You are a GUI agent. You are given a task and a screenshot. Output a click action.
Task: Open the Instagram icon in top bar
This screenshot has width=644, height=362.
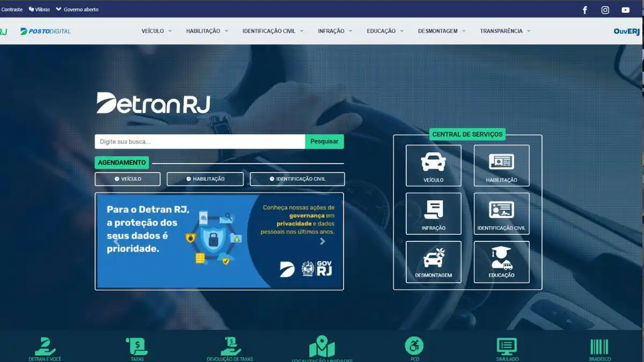605,10
